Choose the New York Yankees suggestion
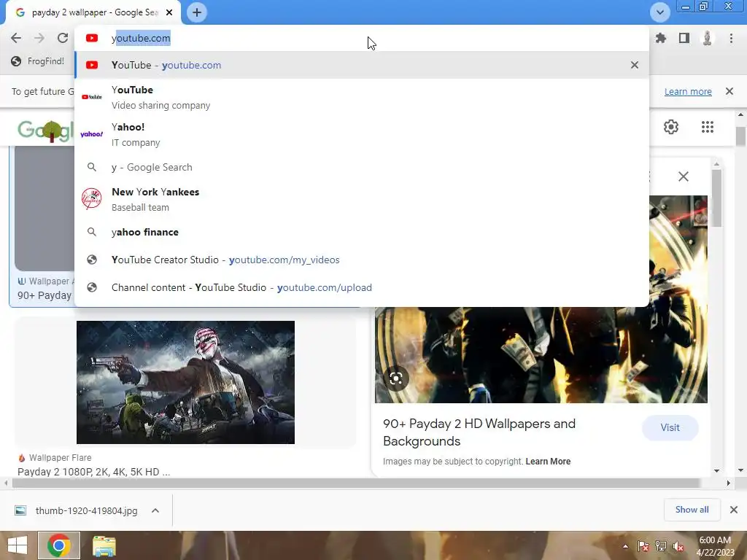 coord(362,199)
